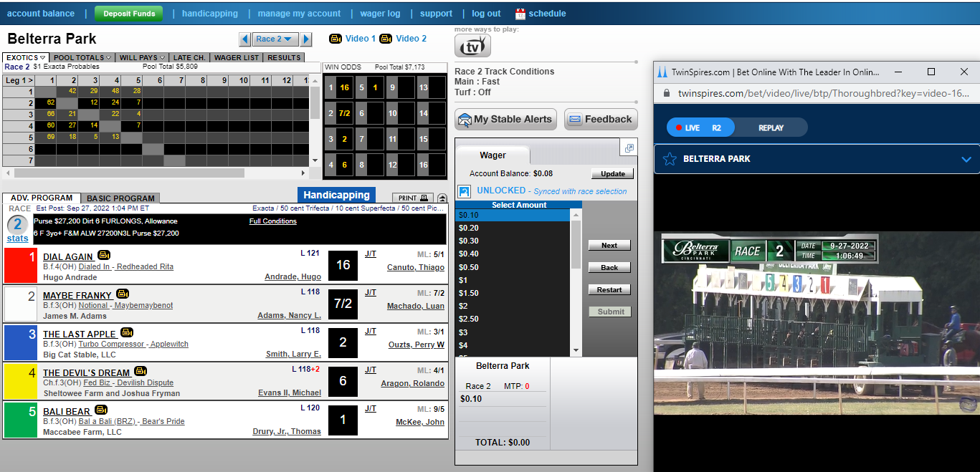Viewport: 980px width, 472px height.
Task: Click Restart in the Wager panel
Action: (x=609, y=290)
